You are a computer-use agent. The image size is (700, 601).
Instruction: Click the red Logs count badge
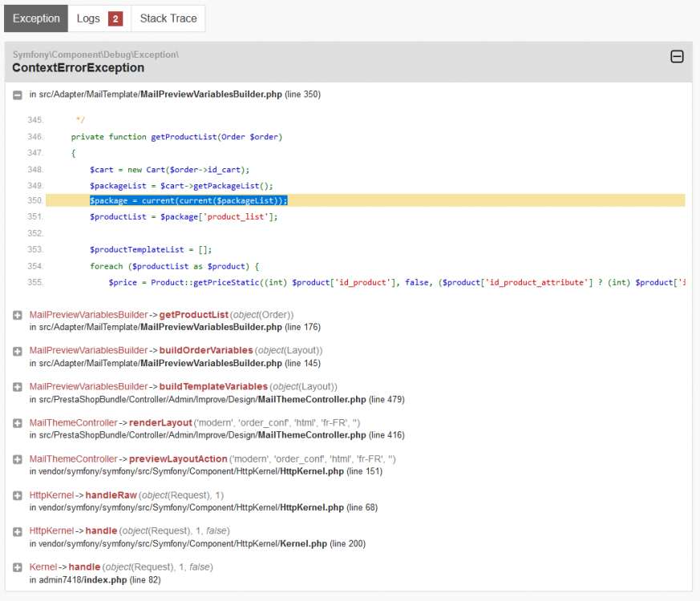coord(115,18)
